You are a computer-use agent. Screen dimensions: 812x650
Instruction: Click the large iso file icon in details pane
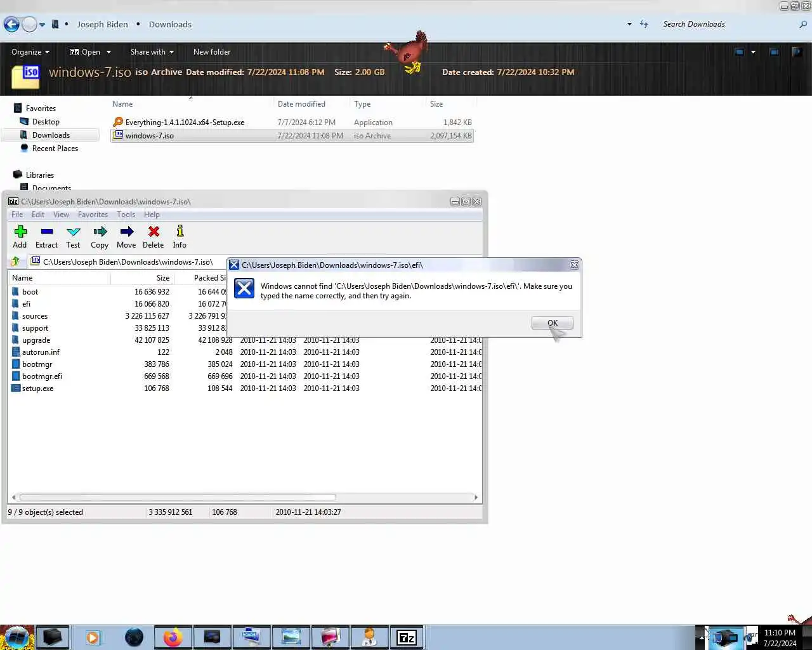(x=25, y=77)
